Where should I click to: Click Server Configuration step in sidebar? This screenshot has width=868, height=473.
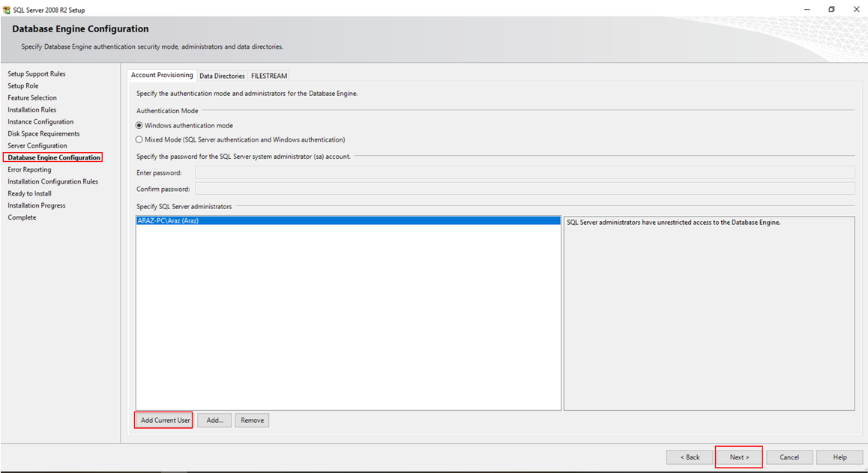click(37, 145)
